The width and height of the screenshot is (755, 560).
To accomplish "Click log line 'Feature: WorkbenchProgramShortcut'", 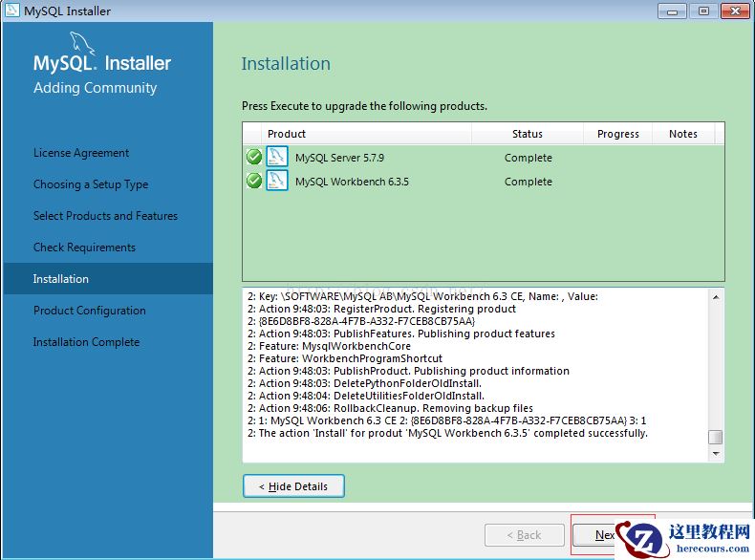I will click(x=345, y=358).
